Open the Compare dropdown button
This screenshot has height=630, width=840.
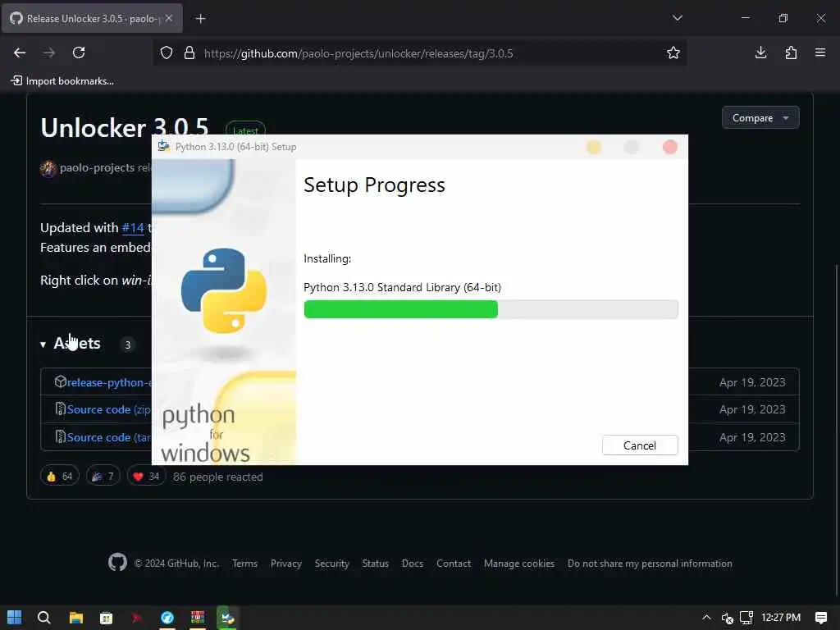[760, 118]
